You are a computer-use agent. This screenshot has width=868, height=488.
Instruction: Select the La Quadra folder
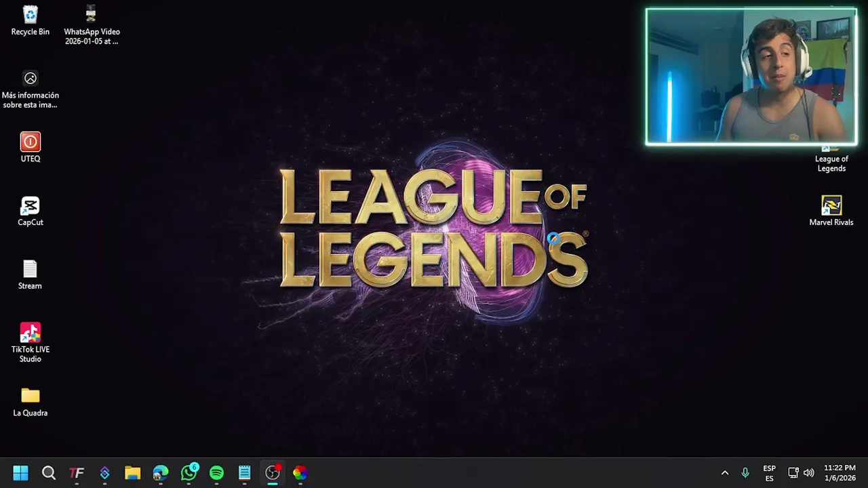[30, 401]
